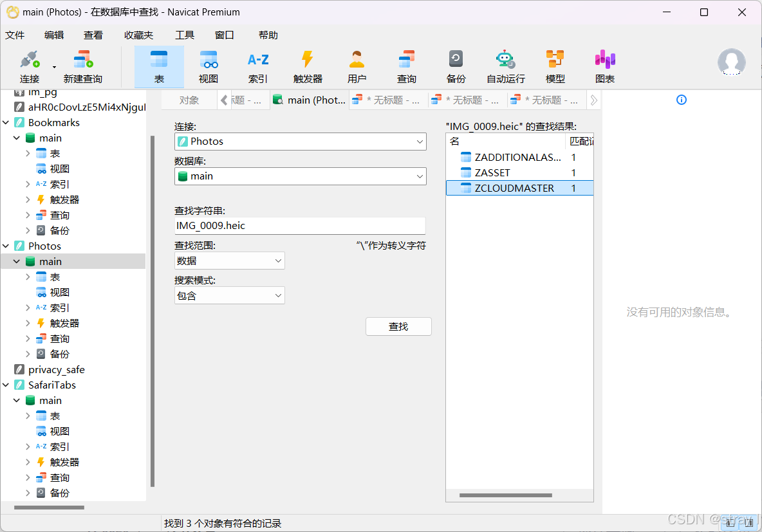Select 触发器 under Photos main
The height and width of the screenshot is (532, 762).
click(58, 323)
